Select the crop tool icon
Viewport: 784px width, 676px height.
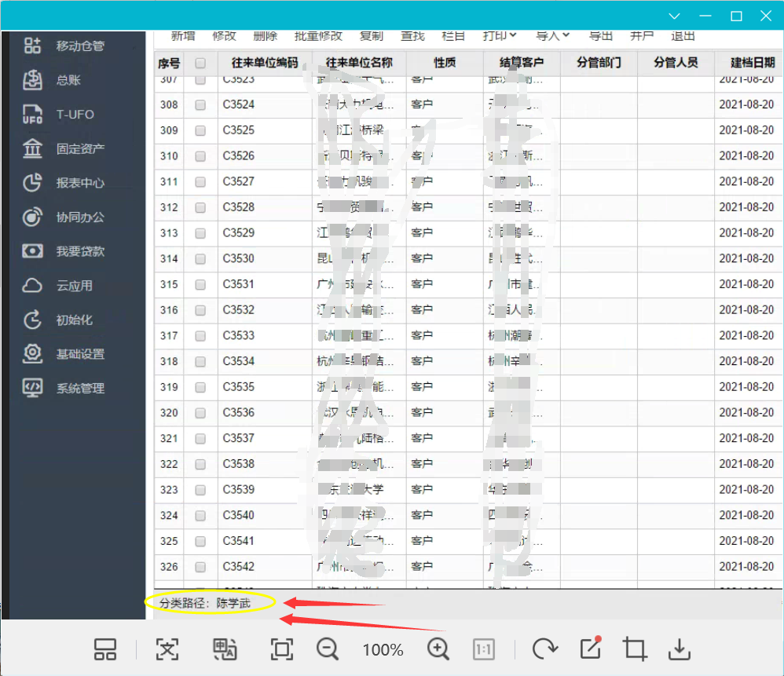click(635, 649)
